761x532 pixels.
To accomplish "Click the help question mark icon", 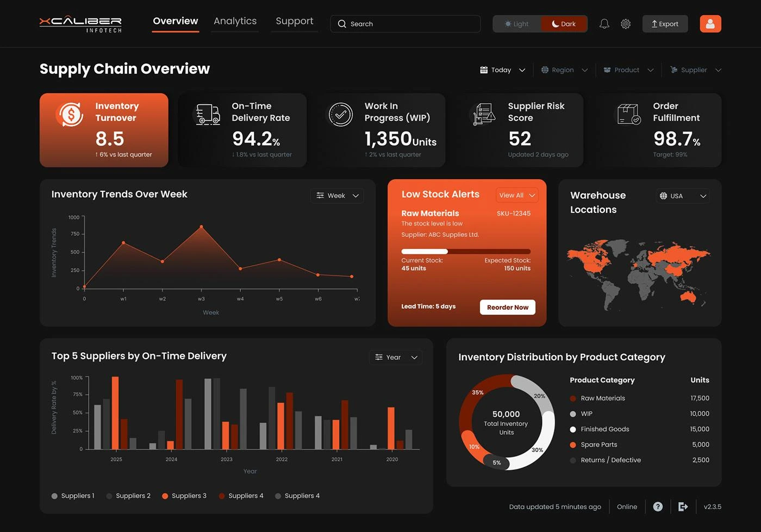I will (658, 506).
